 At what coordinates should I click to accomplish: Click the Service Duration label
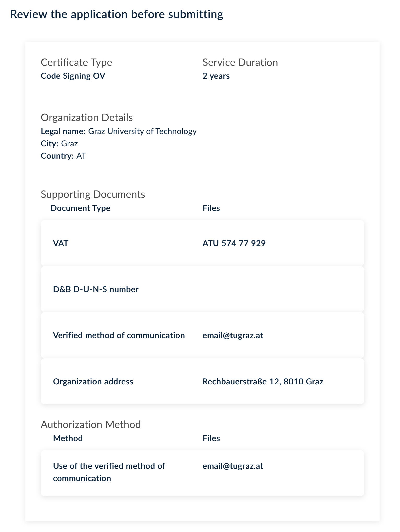[240, 62]
